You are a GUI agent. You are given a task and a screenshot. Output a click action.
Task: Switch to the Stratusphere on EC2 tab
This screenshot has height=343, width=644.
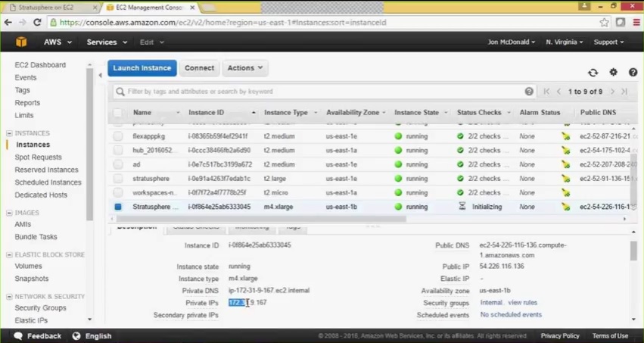(x=46, y=8)
